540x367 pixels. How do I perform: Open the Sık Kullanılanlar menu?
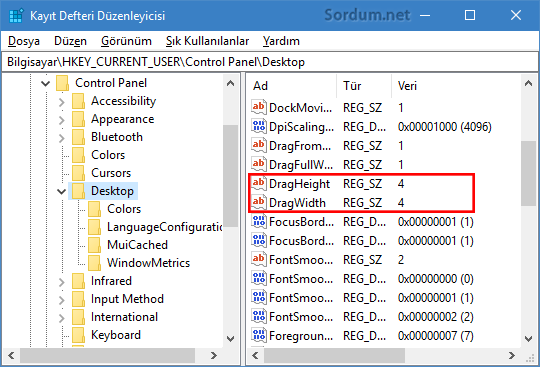pos(207,41)
